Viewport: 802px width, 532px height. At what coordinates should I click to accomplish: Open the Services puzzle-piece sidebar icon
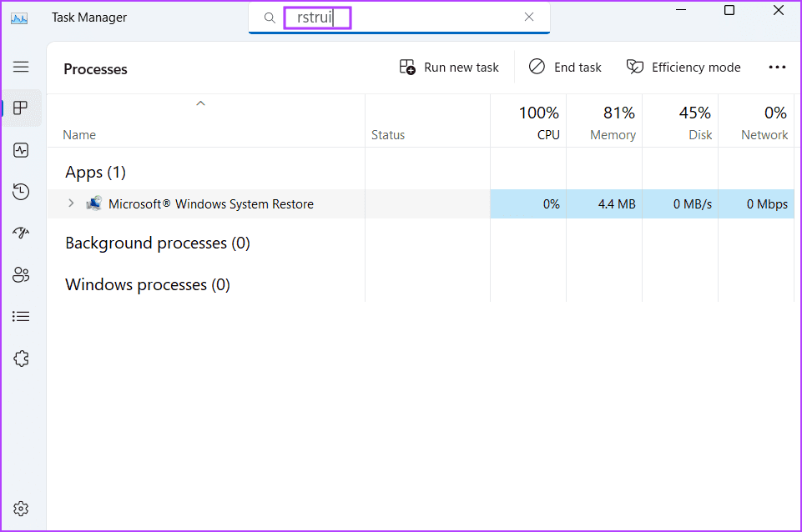21,359
